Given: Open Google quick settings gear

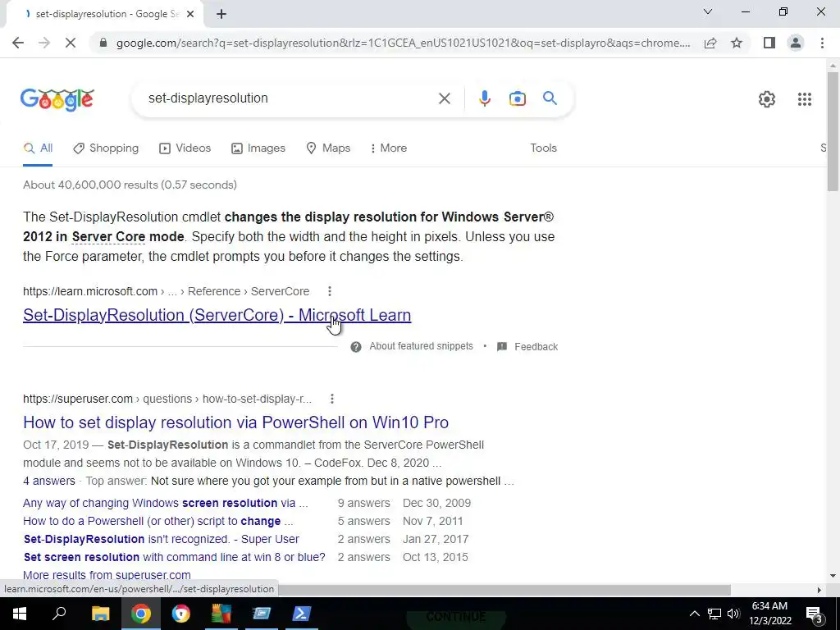Looking at the screenshot, I should click(767, 99).
